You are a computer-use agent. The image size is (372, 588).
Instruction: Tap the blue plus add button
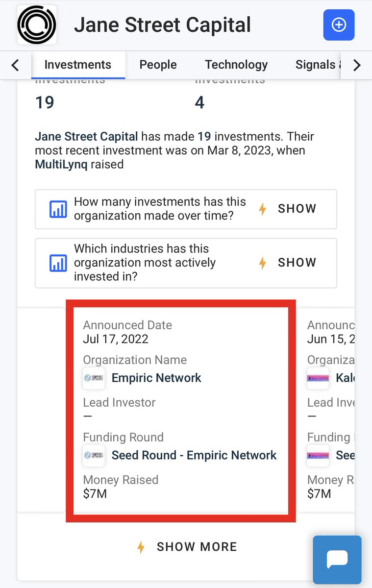[339, 24]
